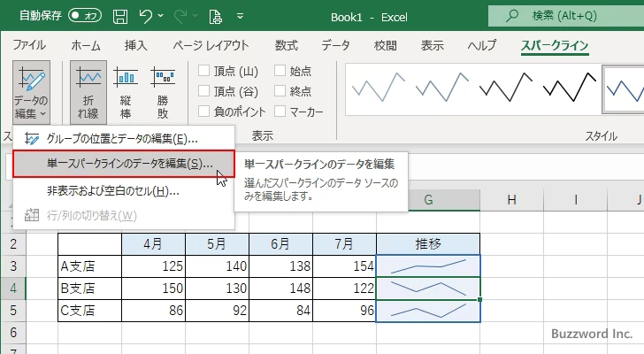Click the Undo arrow icon
Screen dimensions: 644x354
[x=145, y=17]
